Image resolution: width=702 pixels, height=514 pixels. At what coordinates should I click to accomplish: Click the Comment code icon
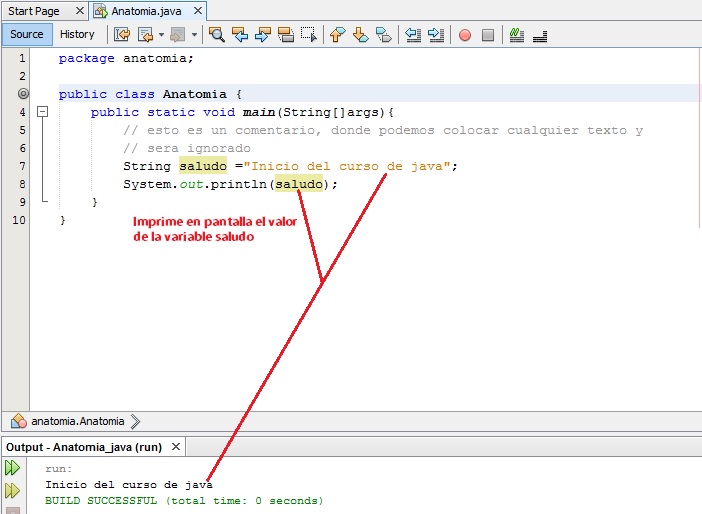[x=517, y=35]
